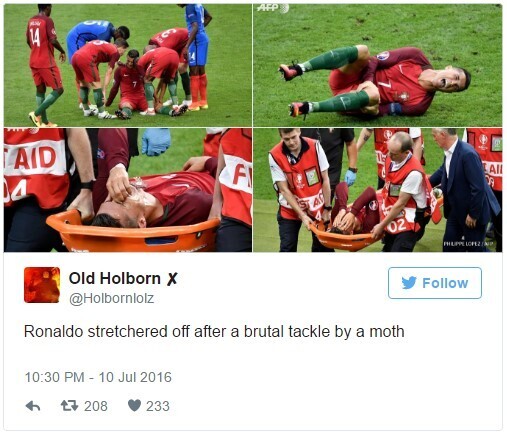The height and width of the screenshot is (436, 507).
Task: View the 208 retweets count
Action: [96, 406]
